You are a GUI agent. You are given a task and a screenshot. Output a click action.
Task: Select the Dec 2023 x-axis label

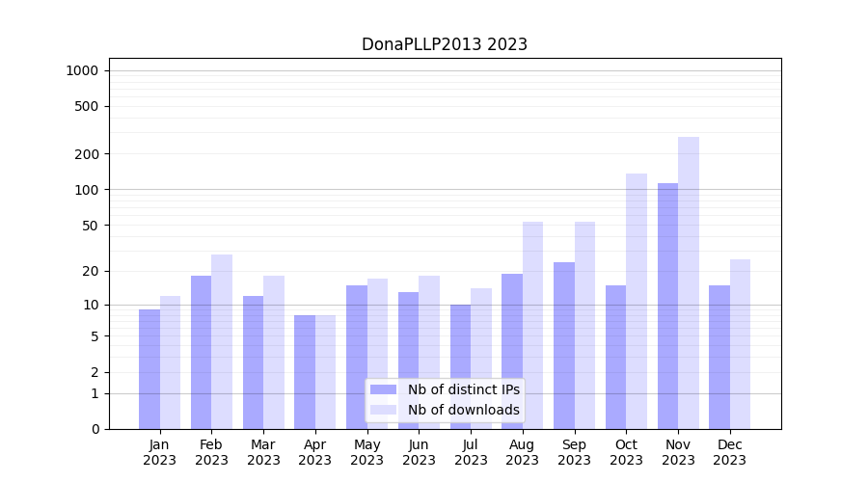point(729,452)
